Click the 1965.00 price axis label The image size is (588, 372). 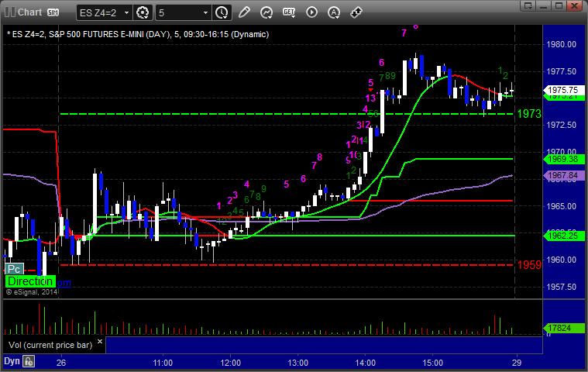pos(562,206)
